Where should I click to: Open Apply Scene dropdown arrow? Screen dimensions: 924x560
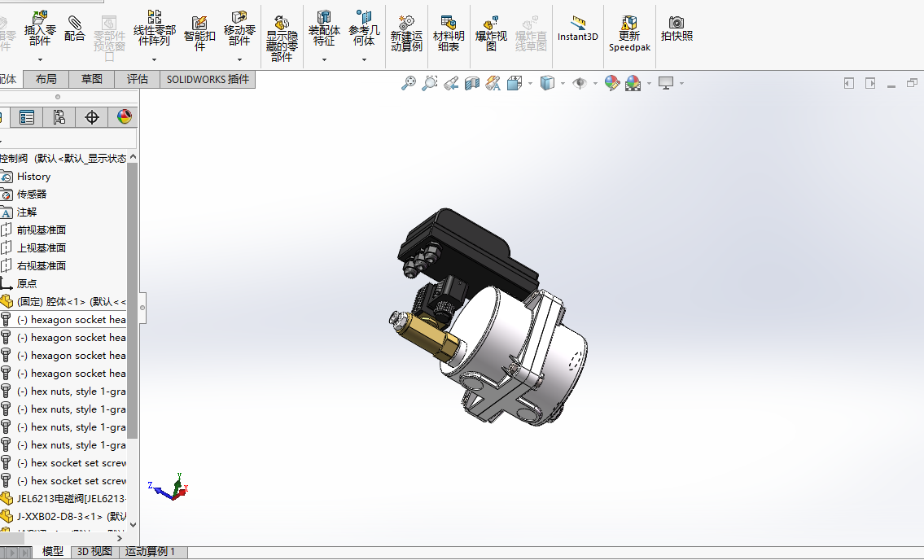tap(650, 83)
